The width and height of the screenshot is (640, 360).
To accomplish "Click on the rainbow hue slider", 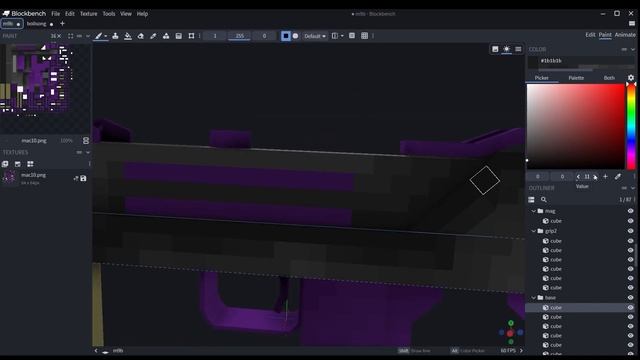I will 631,127.
